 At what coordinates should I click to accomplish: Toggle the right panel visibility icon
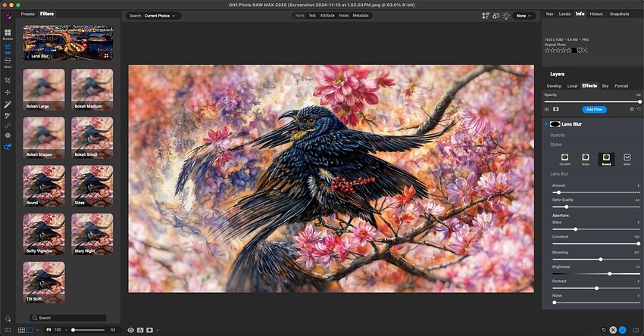(636, 330)
